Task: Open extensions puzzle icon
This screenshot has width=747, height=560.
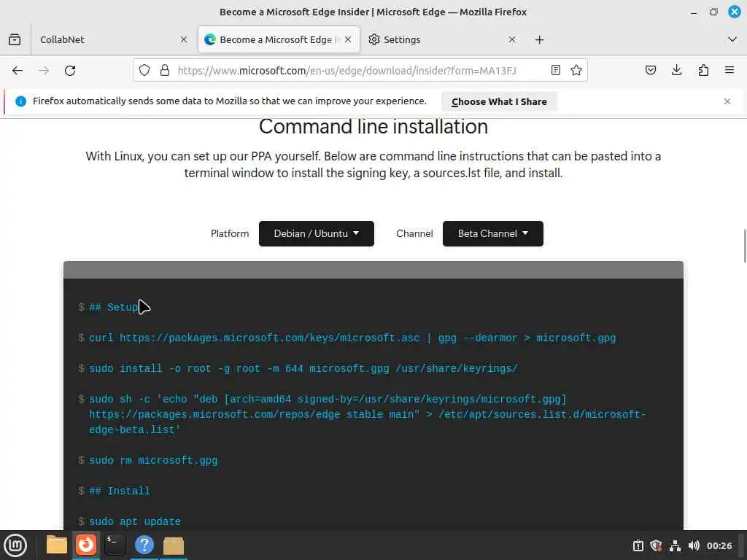Action: 703,71
